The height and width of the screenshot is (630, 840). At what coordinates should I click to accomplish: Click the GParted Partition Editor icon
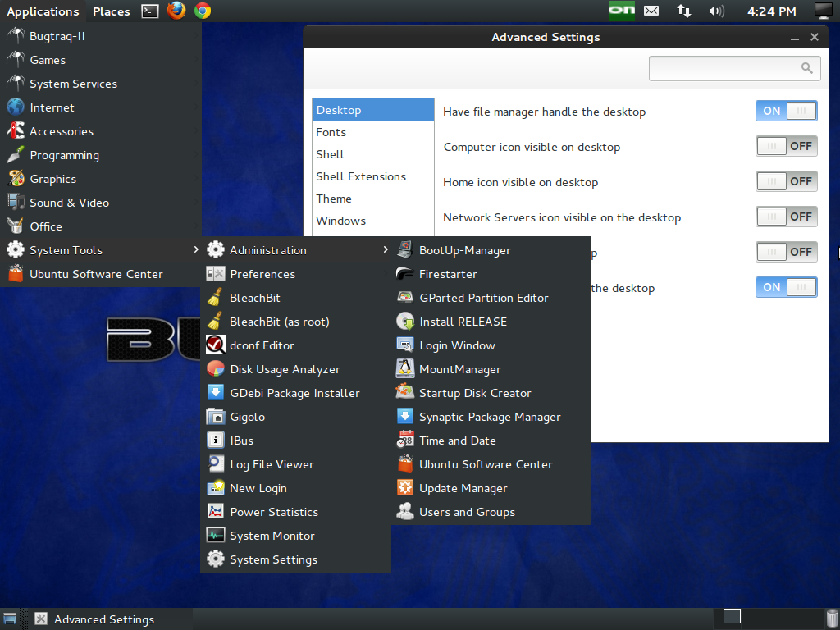coord(405,298)
